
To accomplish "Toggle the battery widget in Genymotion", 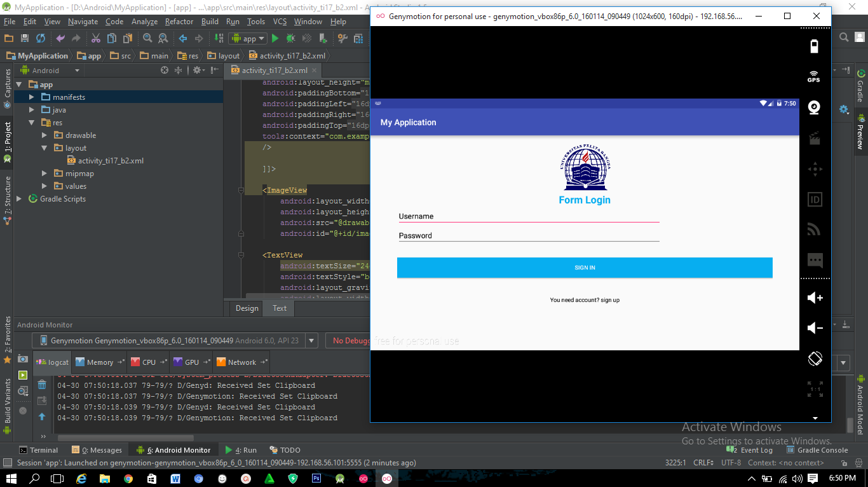I will coord(814,45).
